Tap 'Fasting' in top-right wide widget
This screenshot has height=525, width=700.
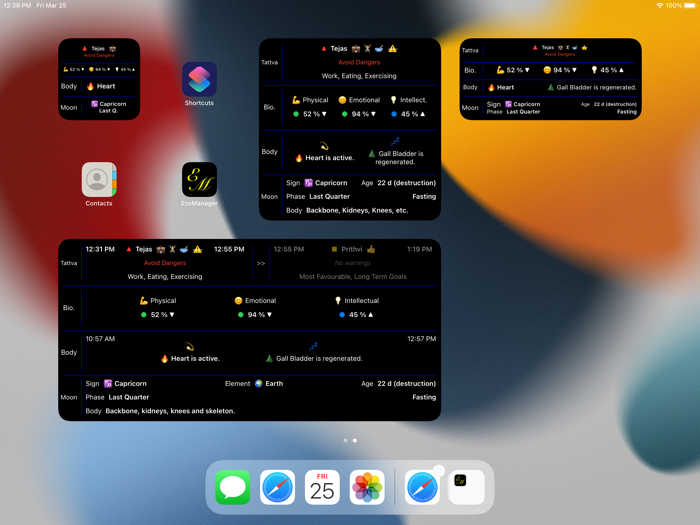pos(627,112)
